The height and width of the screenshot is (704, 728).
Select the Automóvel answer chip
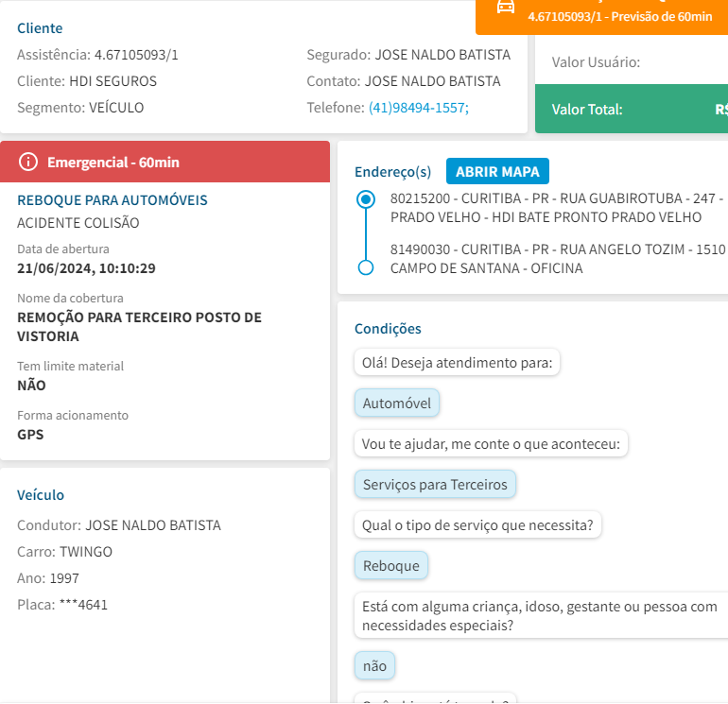[x=397, y=403]
